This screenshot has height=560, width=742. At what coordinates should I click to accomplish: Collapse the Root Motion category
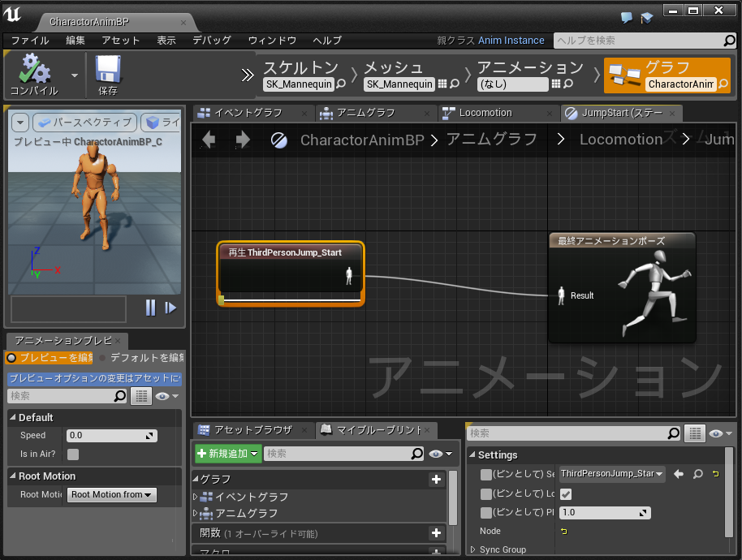(x=13, y=476)
